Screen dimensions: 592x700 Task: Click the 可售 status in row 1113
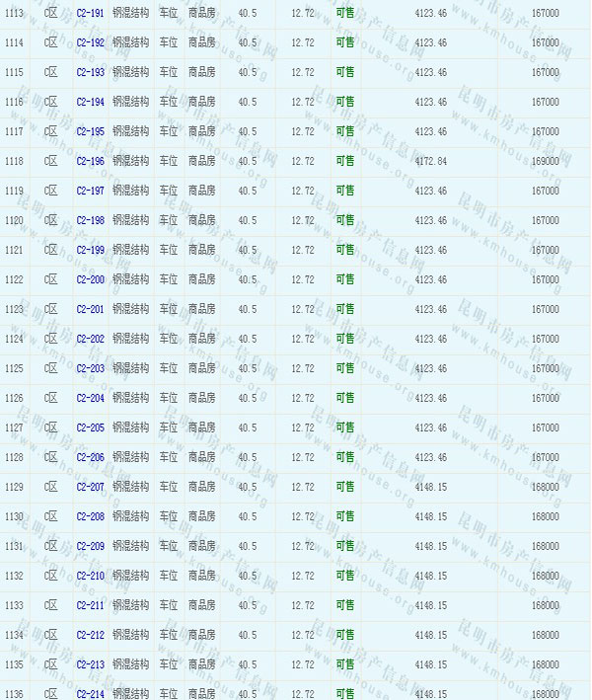point(344,14)
